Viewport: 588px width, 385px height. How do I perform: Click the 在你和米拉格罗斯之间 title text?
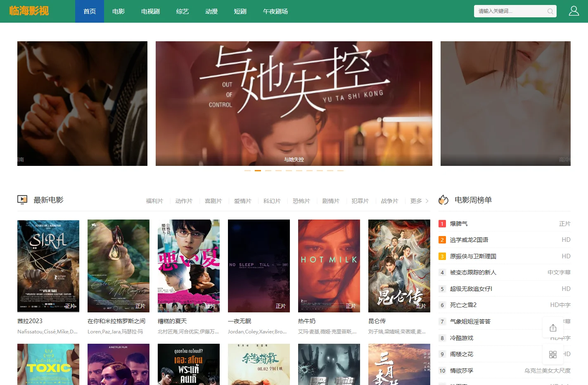[116, 321]
